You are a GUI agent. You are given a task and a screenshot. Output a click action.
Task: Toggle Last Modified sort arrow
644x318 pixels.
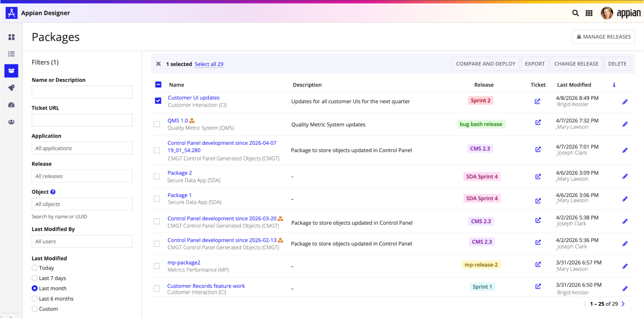(x=614, y=85)
